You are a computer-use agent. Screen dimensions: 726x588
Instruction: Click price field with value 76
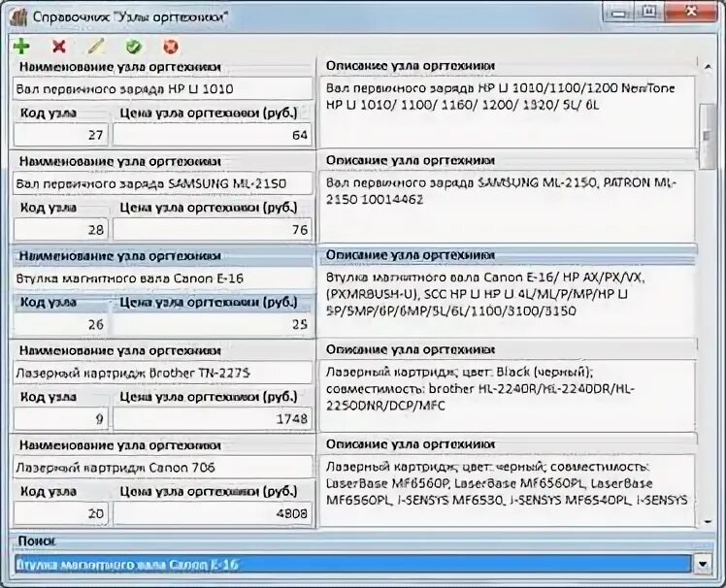pyautogui.click(x=213, y=229)
